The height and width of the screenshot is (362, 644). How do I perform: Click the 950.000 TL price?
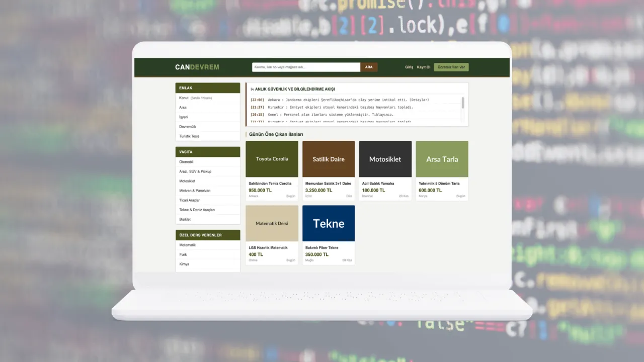point(260,191)
